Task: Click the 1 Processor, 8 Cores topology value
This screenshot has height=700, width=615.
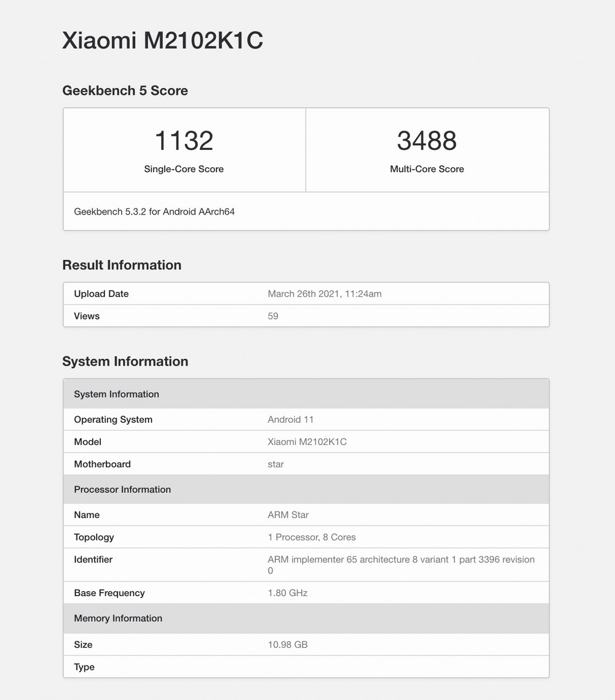Action: 312,537
